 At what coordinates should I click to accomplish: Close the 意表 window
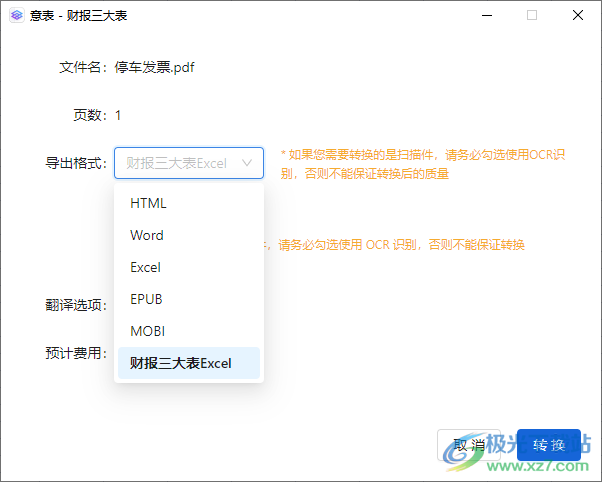578,15
